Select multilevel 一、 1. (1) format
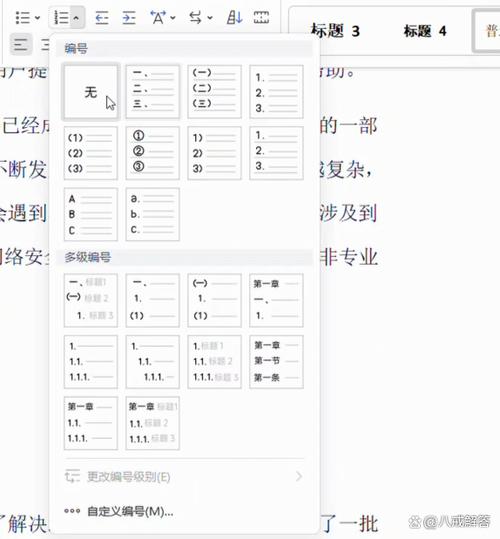Viewport: 500px width, 539px height. tap(153, 300)
